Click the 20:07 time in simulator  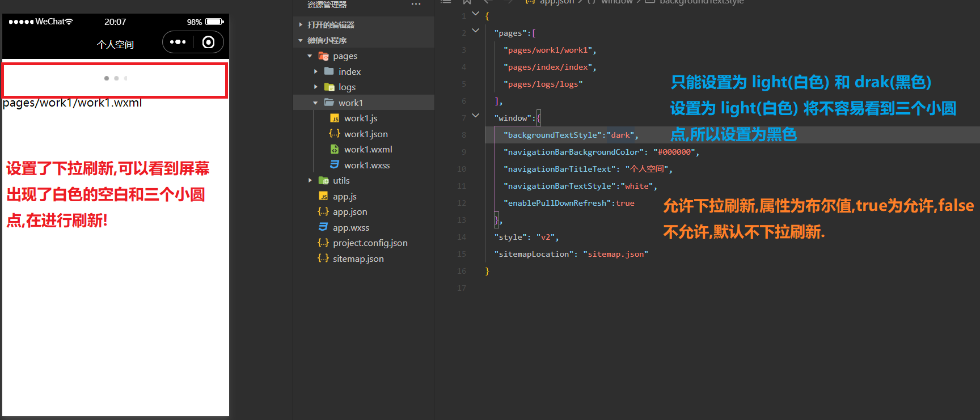115,22
